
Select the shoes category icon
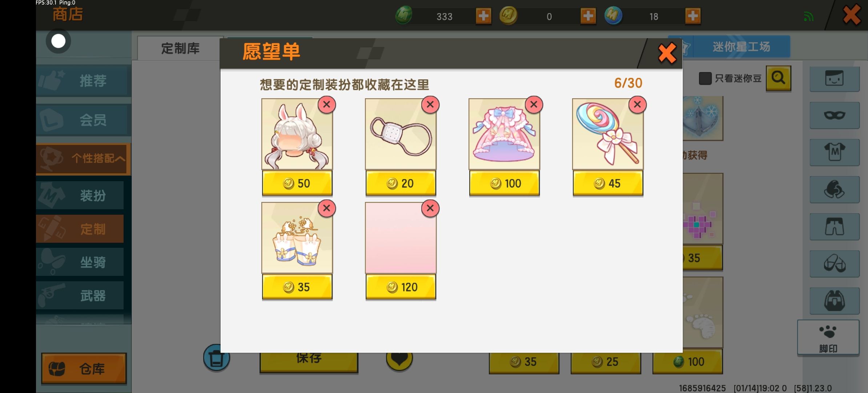click(x=835, y=263)
